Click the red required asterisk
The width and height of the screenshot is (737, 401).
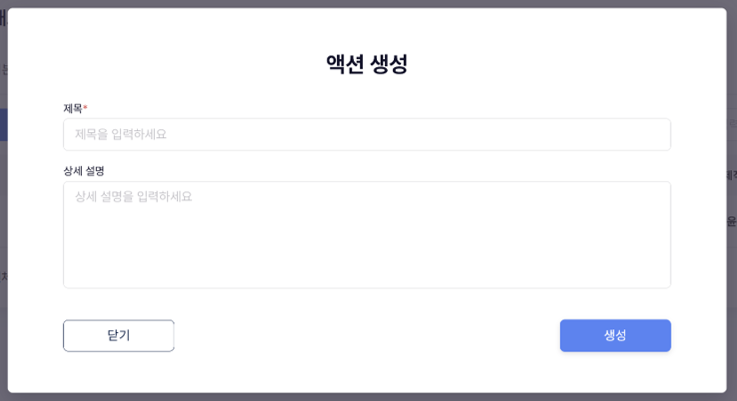85,107
